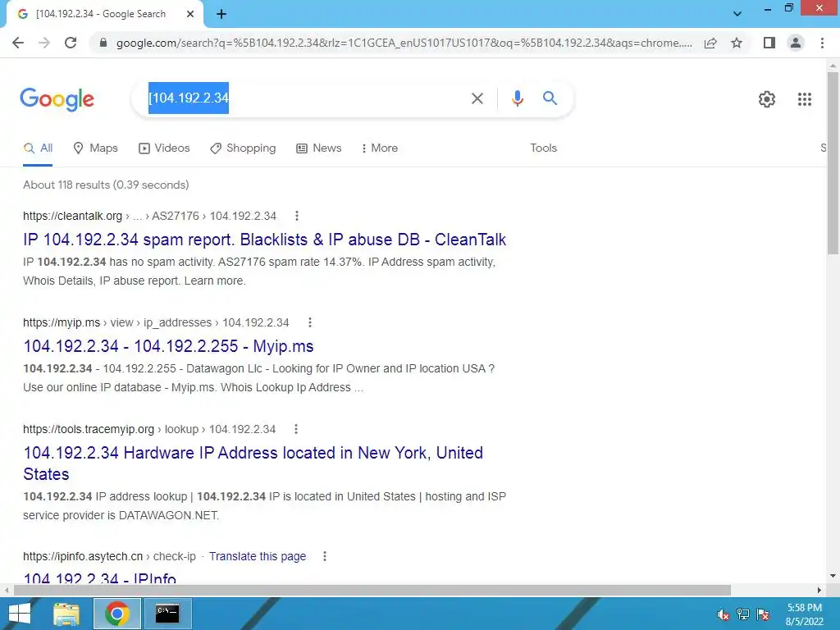Open Google apps grid
The height and width of the screenshot is (630, 840).
pos(804,99)
